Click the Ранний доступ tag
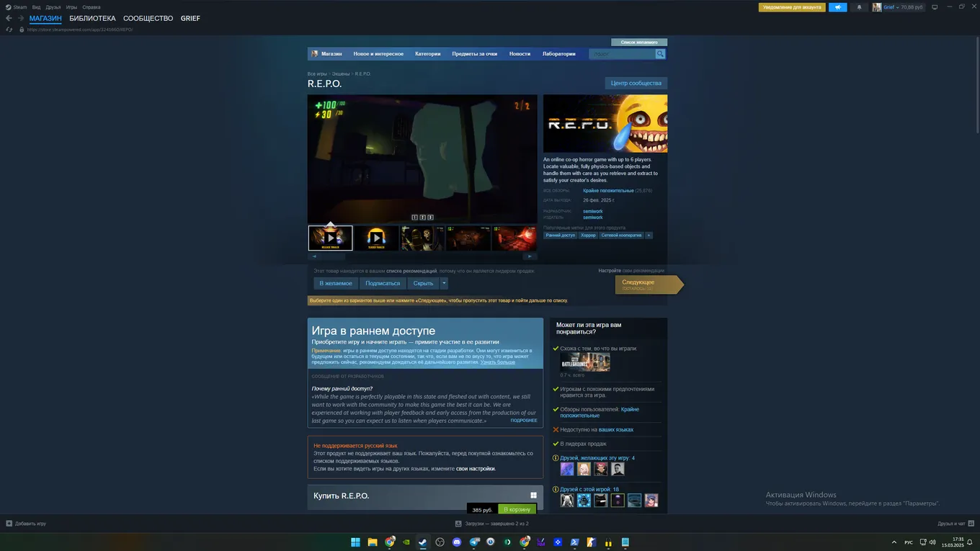Screen dimensions: 980x551 click(561, 236)
